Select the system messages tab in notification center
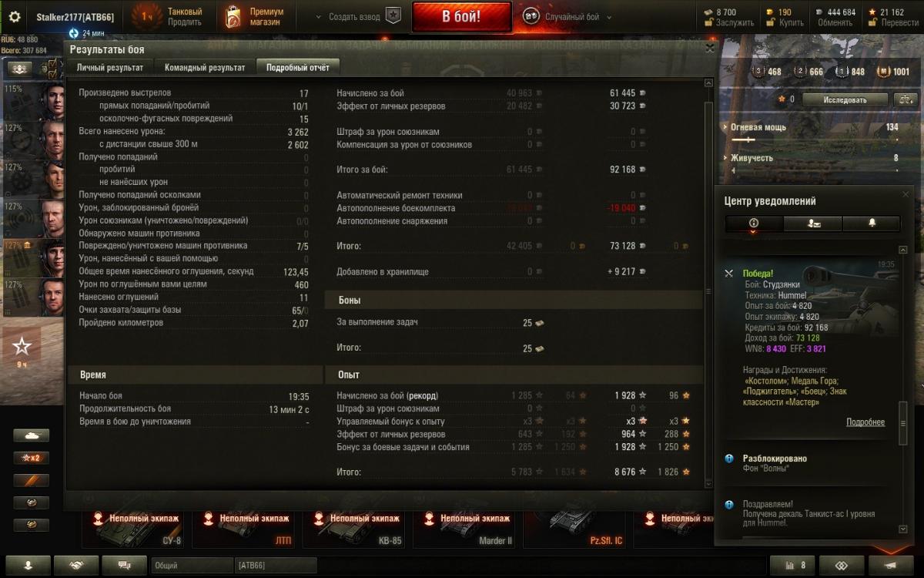 pos(754,223)
